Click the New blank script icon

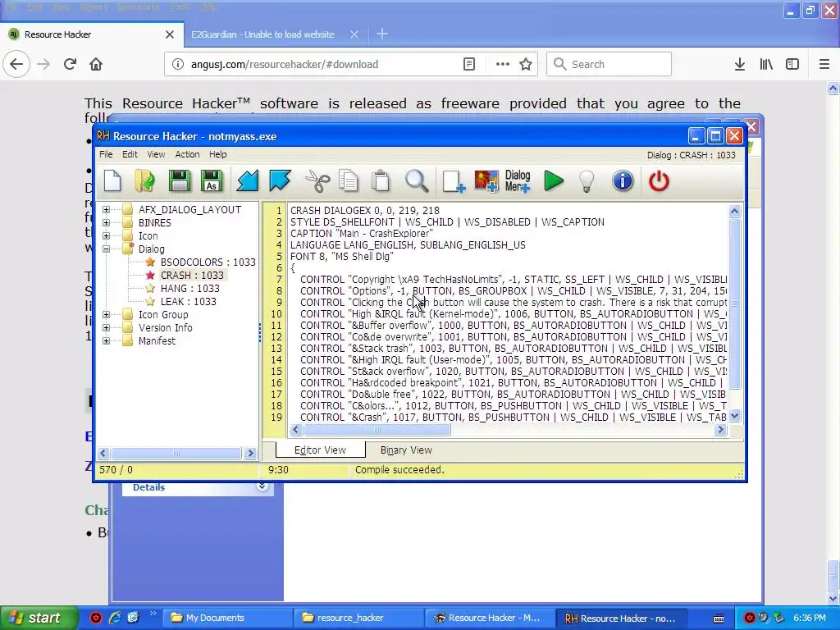112,181
